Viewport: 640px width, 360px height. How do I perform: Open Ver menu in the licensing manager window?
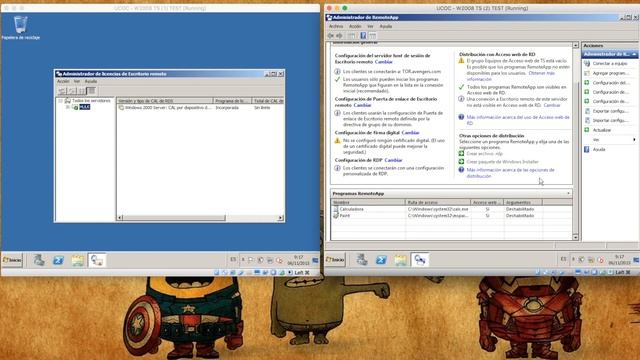coord(77,81)
